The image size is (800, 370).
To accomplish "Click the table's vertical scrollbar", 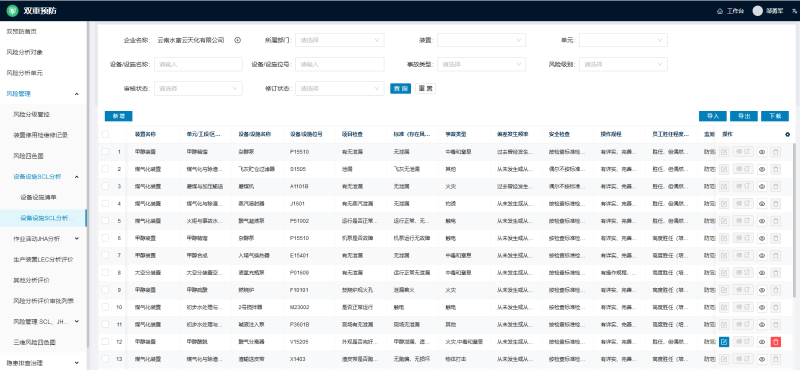I will coord(793,219).
